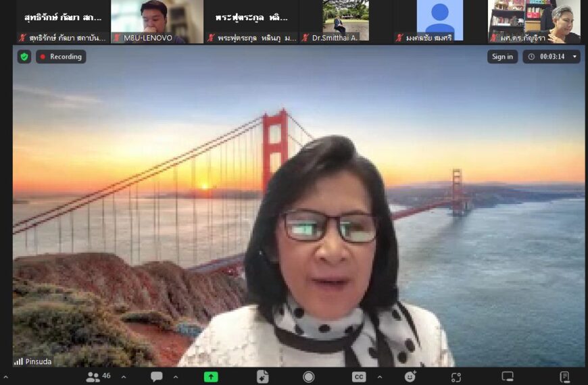Click the green encryption shield icon

[24, 57]
